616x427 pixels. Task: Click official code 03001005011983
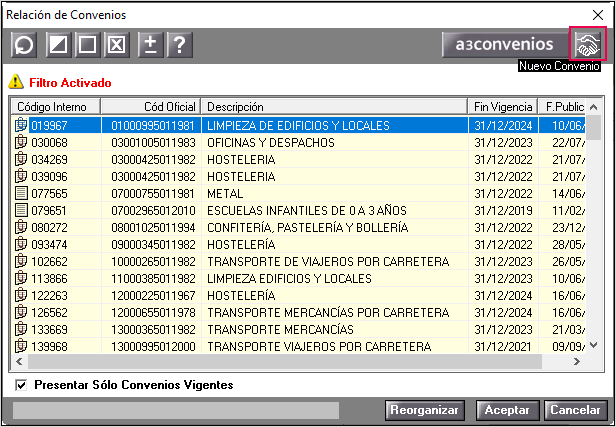153,142
